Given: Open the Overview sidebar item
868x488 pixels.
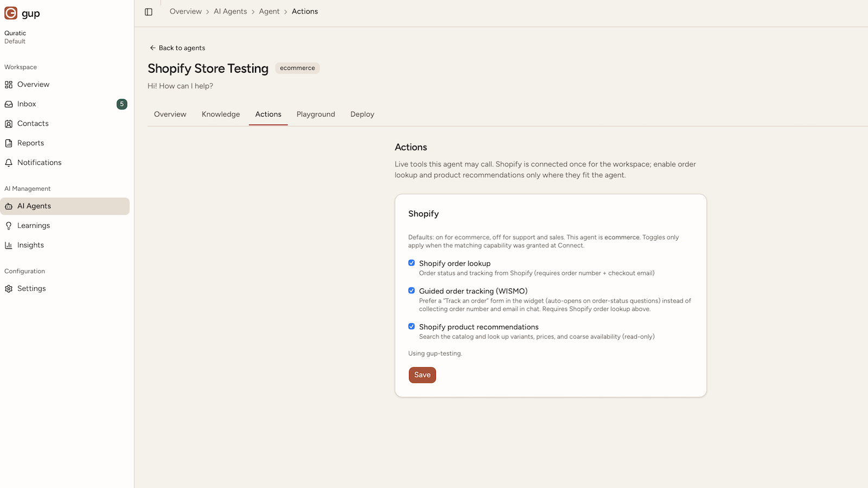Looking at the screenshot, I should click(x=65, y=85).
